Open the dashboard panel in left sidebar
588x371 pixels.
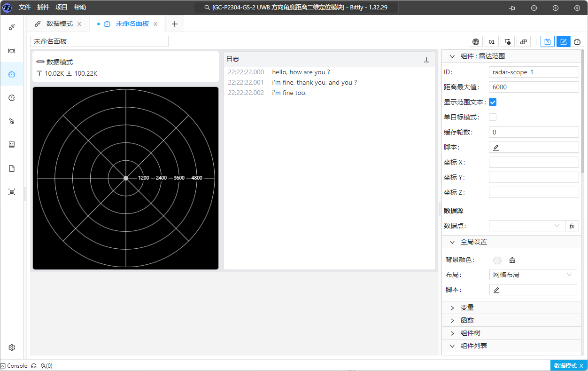click(12, 74)
